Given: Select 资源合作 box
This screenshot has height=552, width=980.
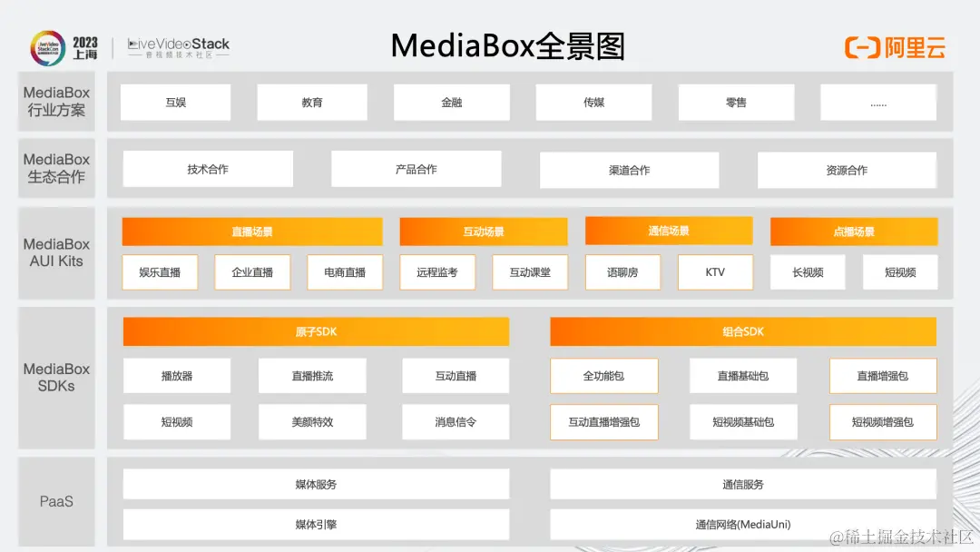Looking at the screenshot, I should pos(847,170).
